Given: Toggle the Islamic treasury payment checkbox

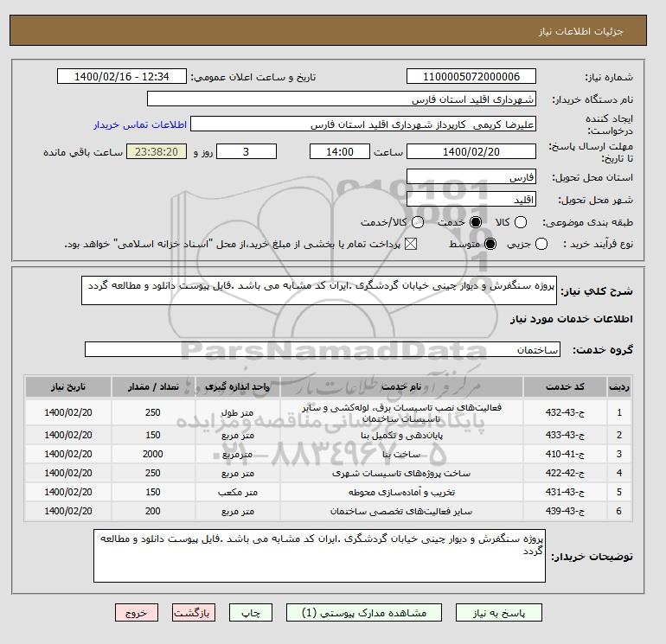Looking at the screenshot, I should (411, 244).
